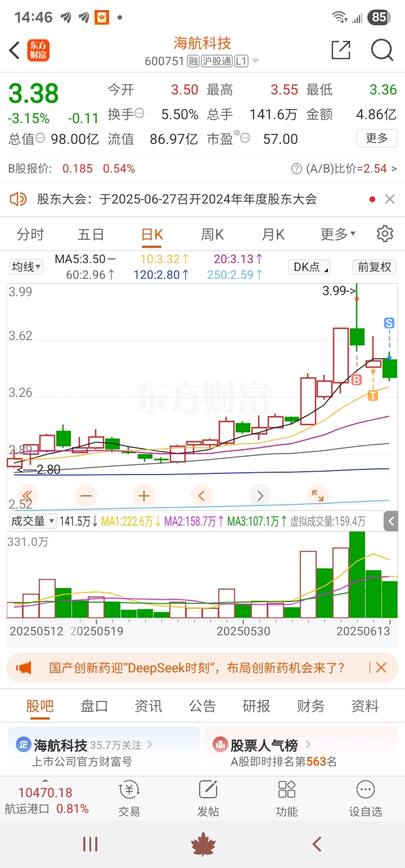This screenshot has height=868, width=405.
Task: Expand side panel with gray left-arrow tab
Action: click(391, 521)
